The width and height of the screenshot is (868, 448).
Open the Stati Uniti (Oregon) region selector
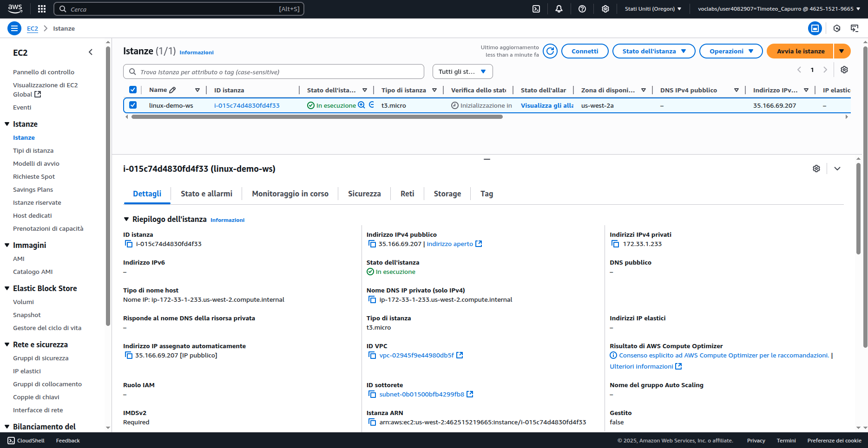click(x=653, y=9)
